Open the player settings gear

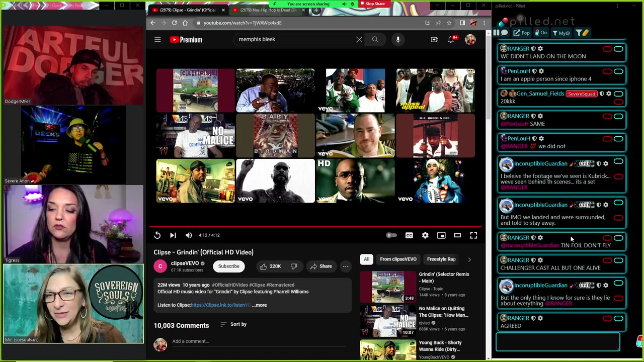[425, 235]
